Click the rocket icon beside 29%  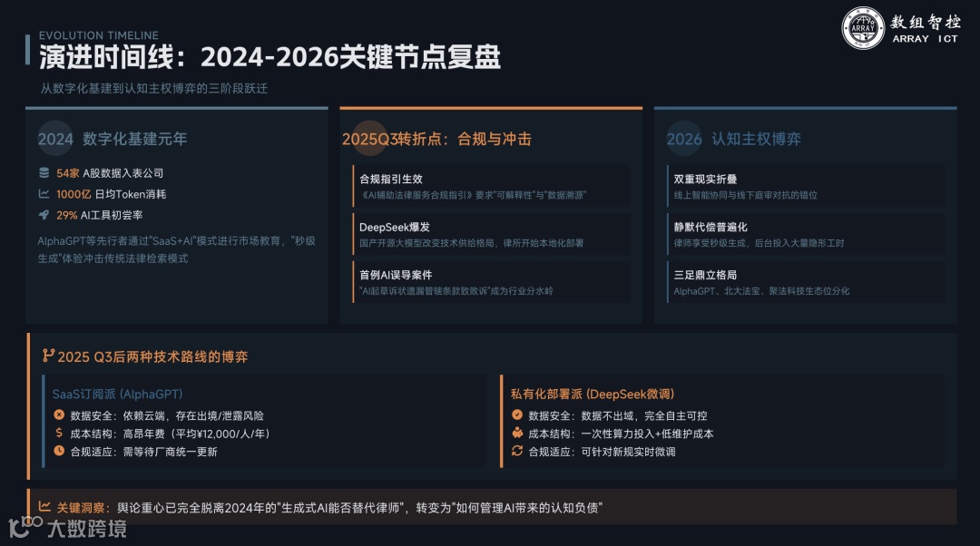[x=44, y=215]
